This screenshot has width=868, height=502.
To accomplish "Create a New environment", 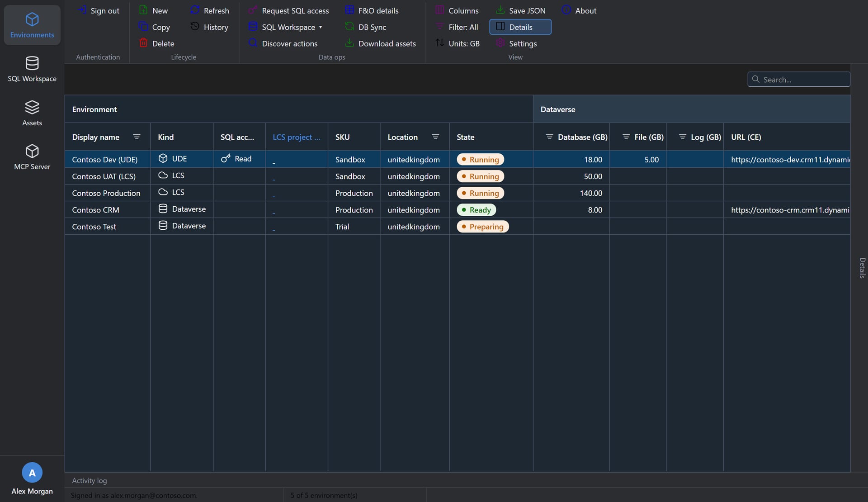I will (x=154, y=10).
